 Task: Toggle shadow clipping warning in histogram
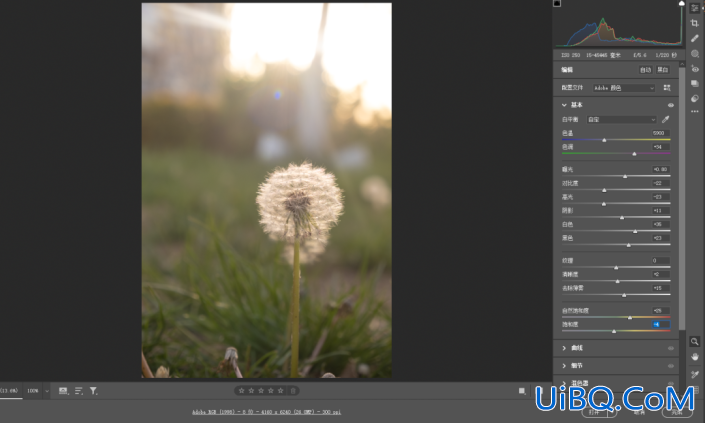coord(557,3)
